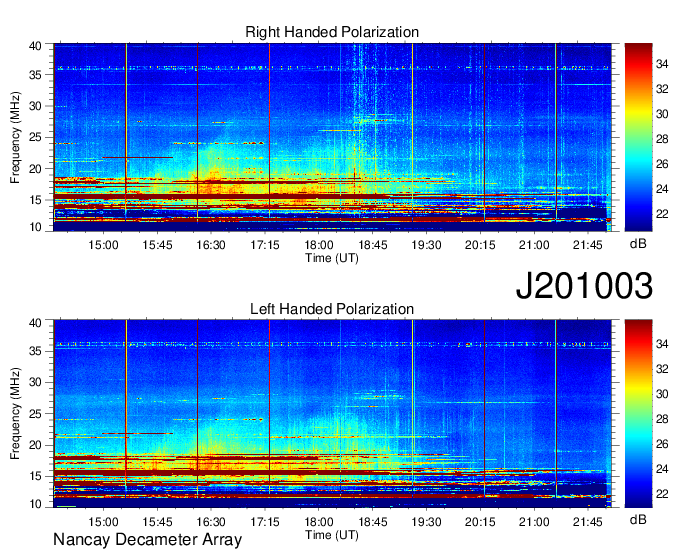Viewport: 680px width, 552px height.
Task: Click 'Frequency (MHz)' axis label of bottom plot
Action: coord(15,414)
